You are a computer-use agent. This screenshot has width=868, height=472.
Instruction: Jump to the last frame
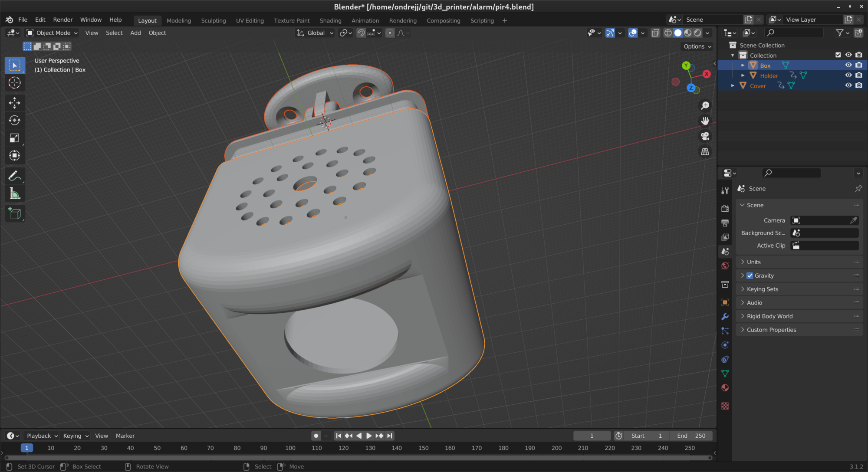(390, 436)
